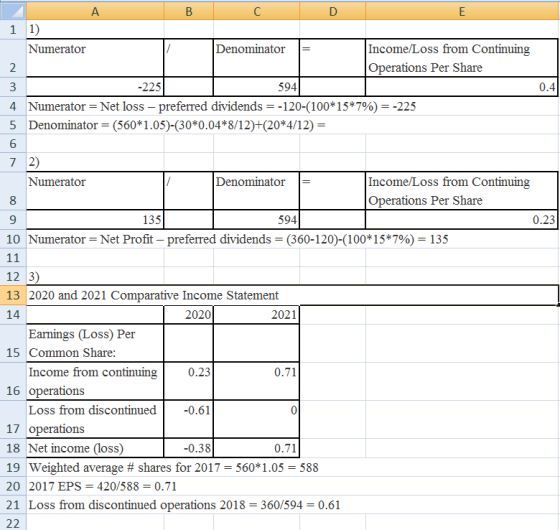Select column D header

(332, 11)
